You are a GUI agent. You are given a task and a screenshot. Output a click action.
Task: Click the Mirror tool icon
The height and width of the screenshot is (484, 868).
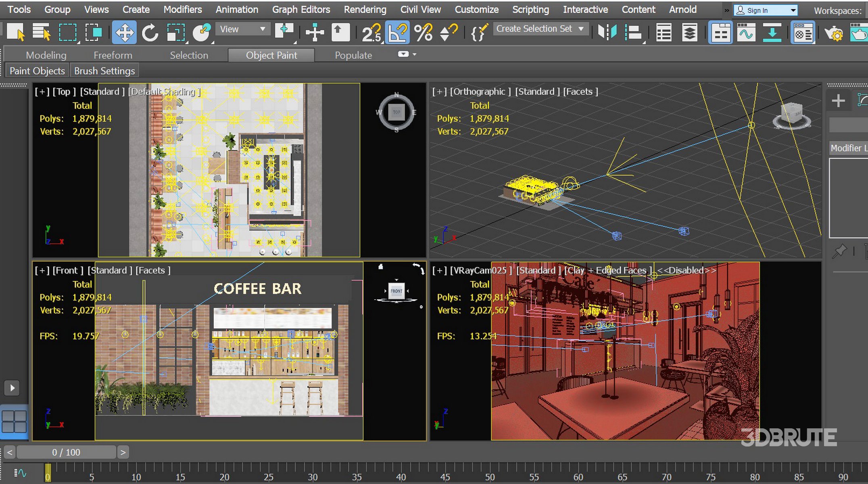(607, 32)
